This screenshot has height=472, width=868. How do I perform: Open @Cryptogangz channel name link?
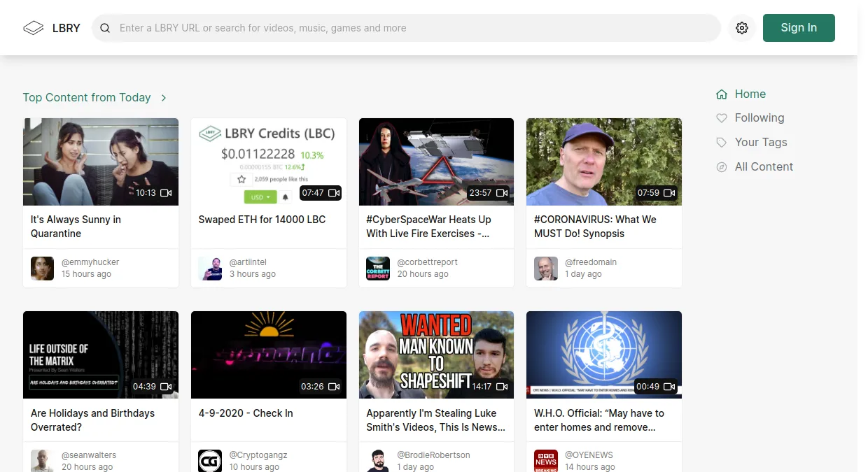[258, 455]
